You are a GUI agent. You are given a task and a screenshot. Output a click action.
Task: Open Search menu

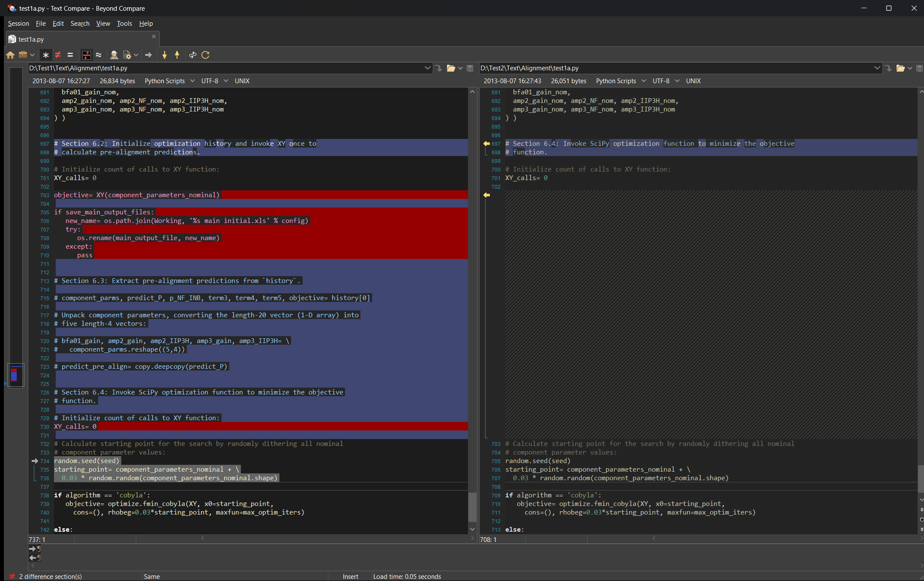tap(80, 24)
